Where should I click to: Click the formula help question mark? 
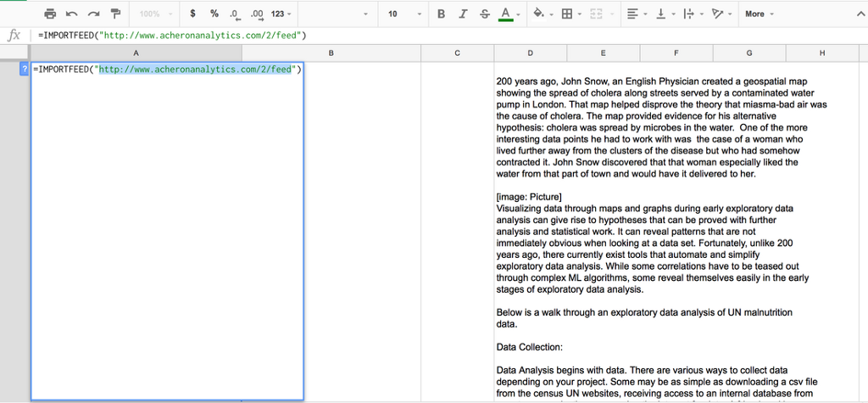coord(24,70)
